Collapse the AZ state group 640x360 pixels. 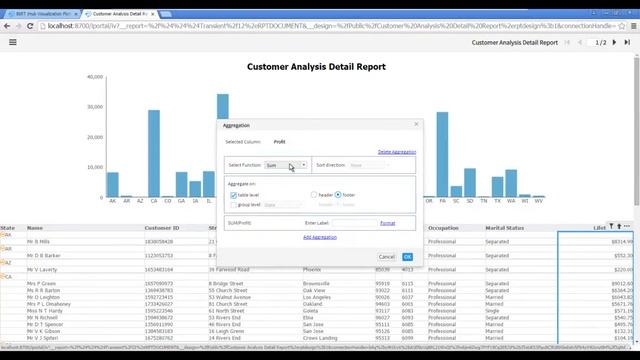click(x=2, y=262)
